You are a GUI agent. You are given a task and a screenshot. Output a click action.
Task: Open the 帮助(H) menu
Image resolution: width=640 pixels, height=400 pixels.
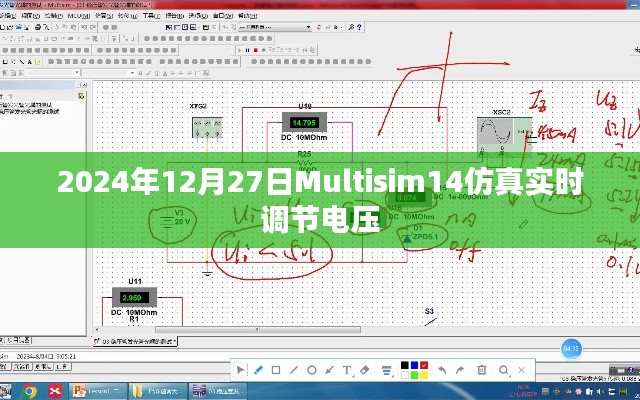(247, 16)
